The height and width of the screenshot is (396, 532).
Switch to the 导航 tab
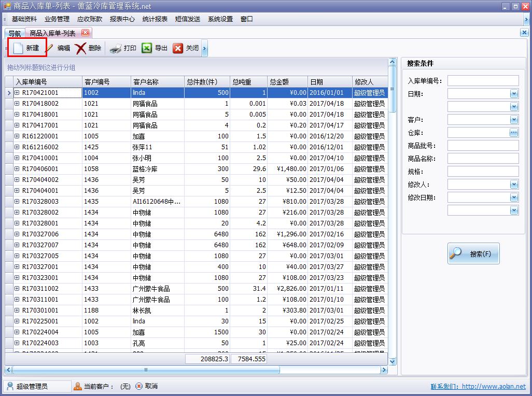click(x=15, y=33)
